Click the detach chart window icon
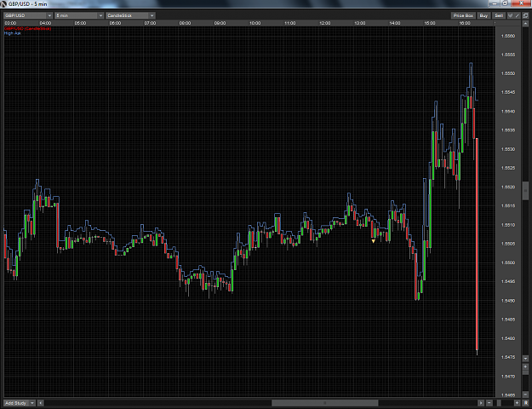 click(x=525, y=15)
